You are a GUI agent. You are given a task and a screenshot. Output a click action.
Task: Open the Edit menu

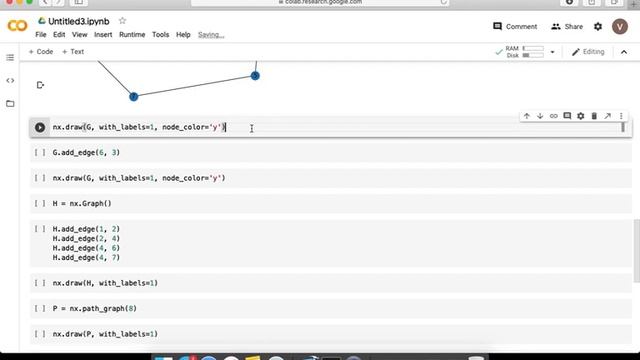point(59,35)
